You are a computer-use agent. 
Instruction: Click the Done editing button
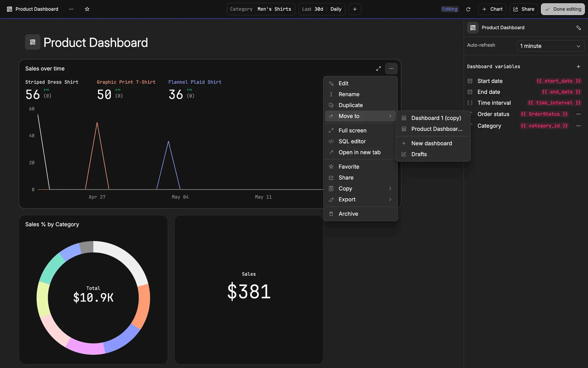[x=563, y=9]
